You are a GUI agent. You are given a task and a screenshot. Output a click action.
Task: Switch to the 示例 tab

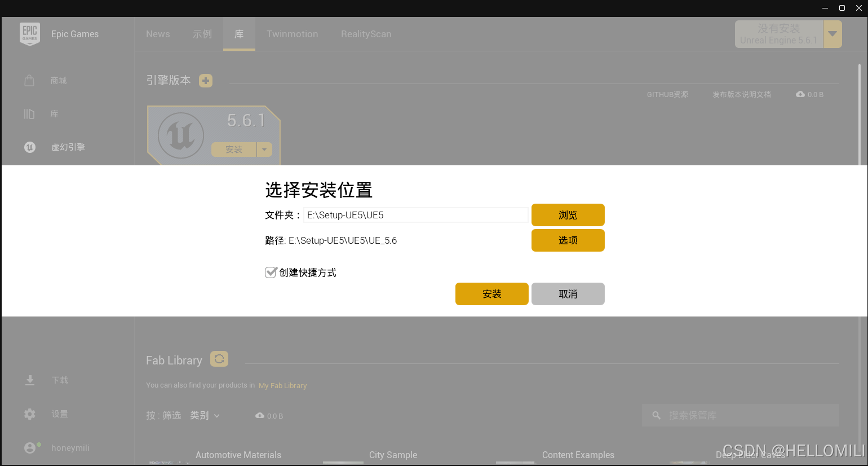(x=202, y=34)
